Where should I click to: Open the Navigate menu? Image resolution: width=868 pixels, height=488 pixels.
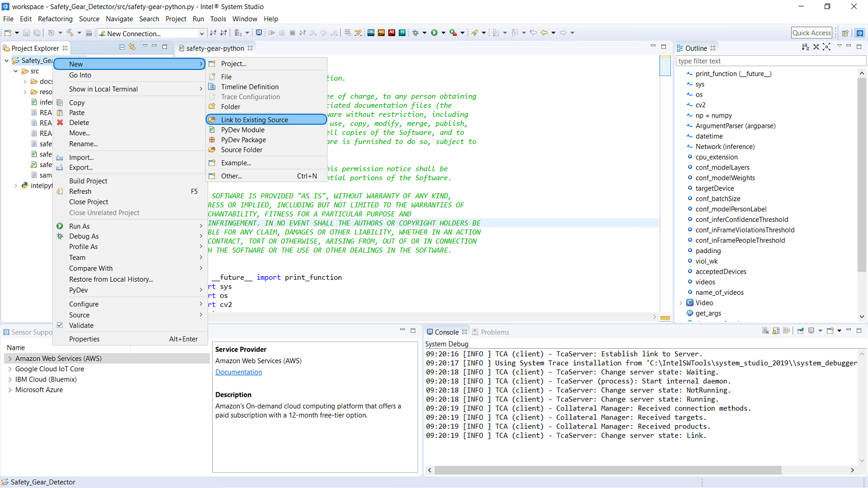[x=119, y=19]
